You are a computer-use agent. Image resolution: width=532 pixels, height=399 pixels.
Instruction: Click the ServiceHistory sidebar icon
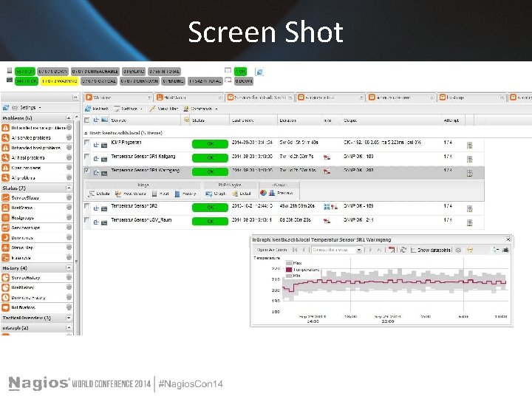point(5,278)
